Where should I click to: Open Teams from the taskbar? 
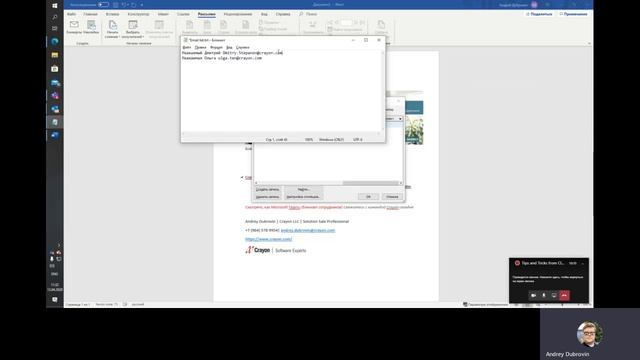(x=55, y=96)
